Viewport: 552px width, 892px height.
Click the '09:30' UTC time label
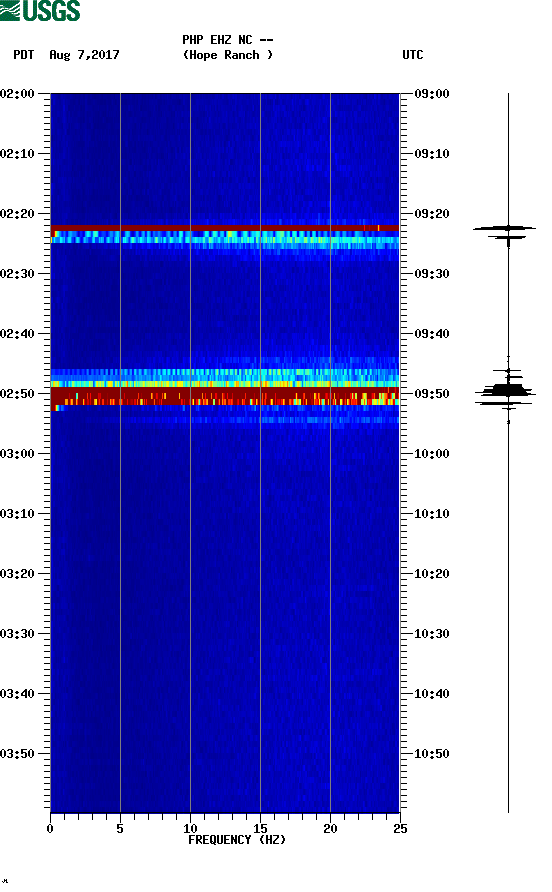(x=432, y=274)
